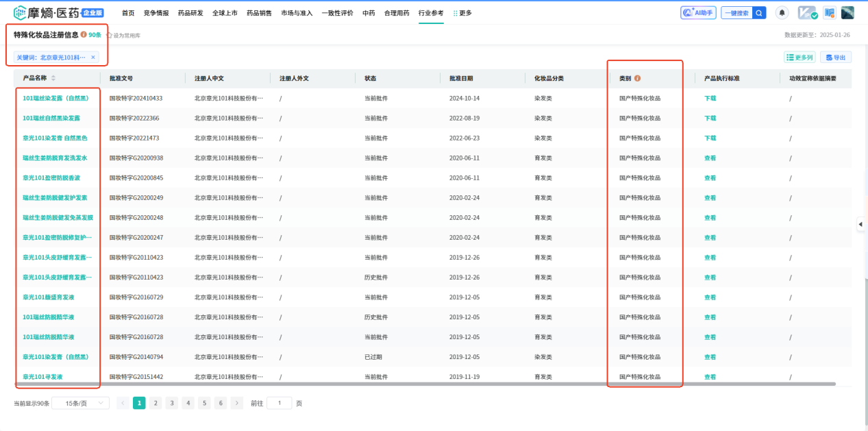Open product 瑞丝生姜防脱育发洗发水
868x431 pixels.
55,158
